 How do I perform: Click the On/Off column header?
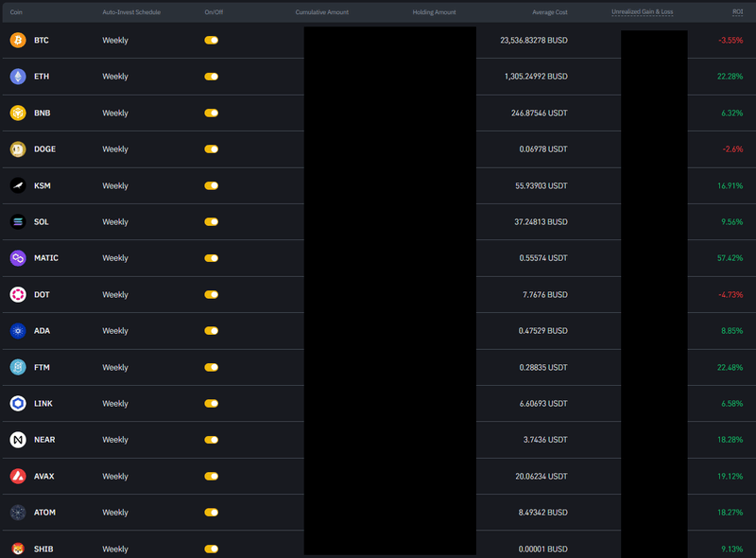point(214,12)
